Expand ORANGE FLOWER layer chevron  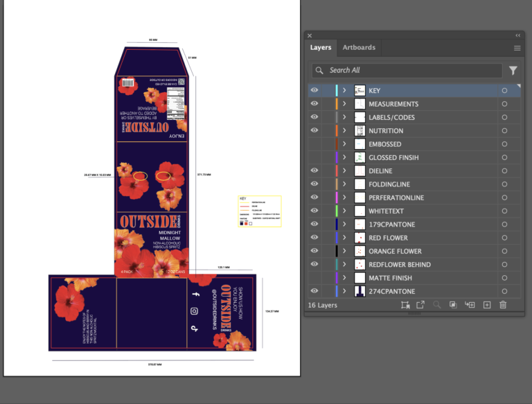pos(344,251)
